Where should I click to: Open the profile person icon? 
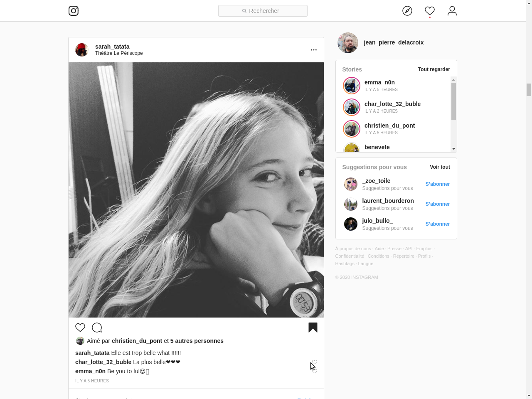pyautogui.click(x=452, y=11)
